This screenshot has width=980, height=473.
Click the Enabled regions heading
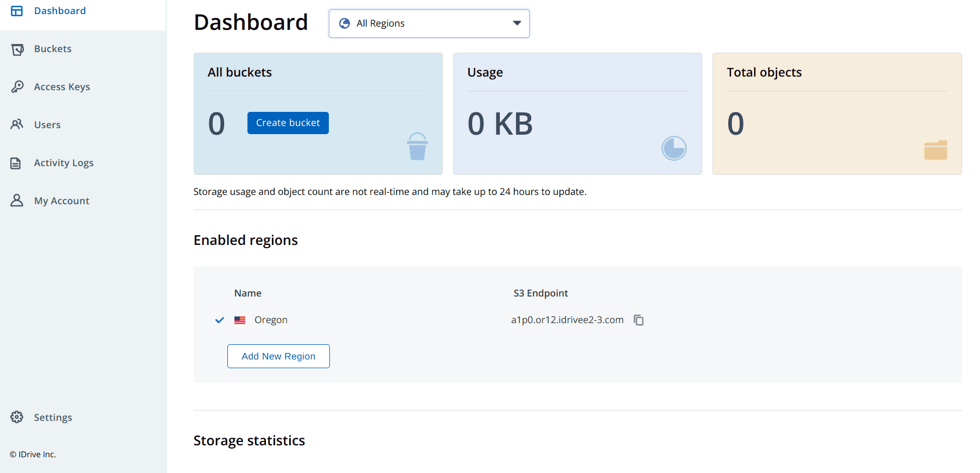(246, 240)
